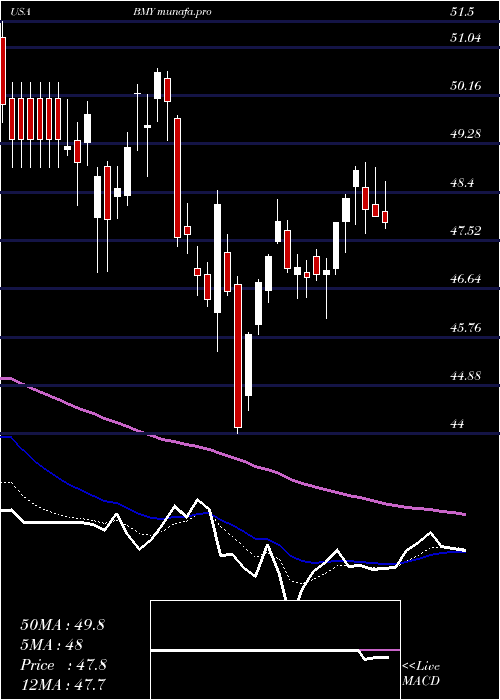Select the 46.64 price level label

465,279
